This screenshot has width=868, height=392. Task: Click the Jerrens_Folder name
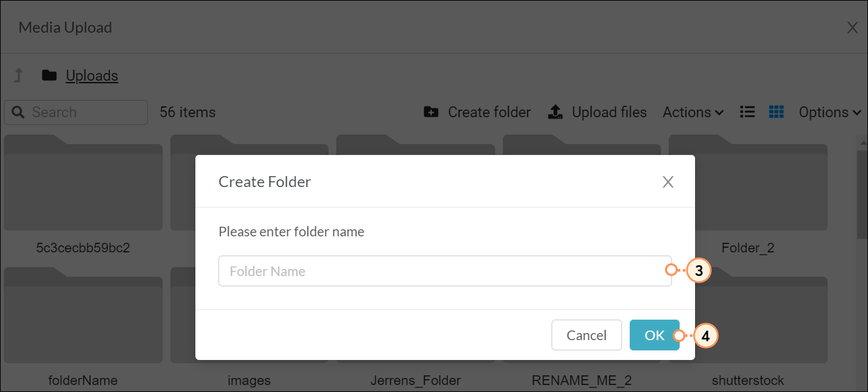click(x=416, y=380)
